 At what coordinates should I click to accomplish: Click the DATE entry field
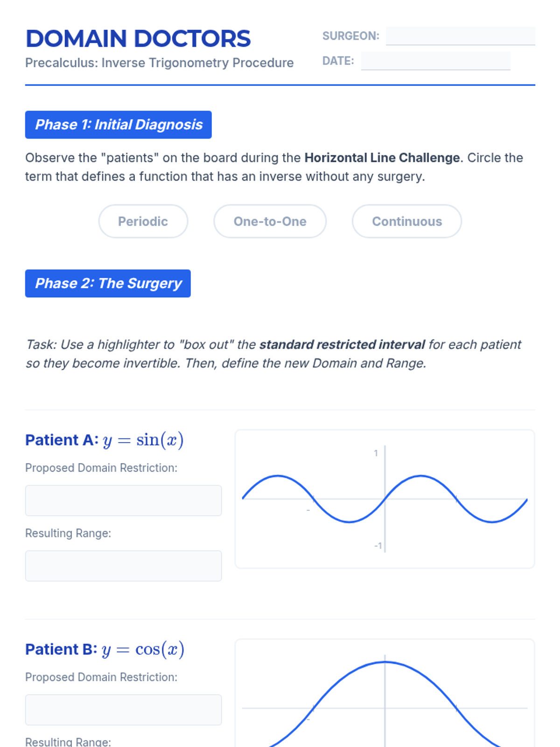[x=436, y=61]
